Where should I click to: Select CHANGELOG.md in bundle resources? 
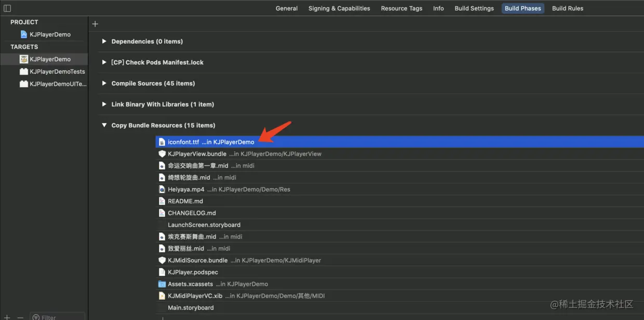pyautogui.click(x=399, y=213)
